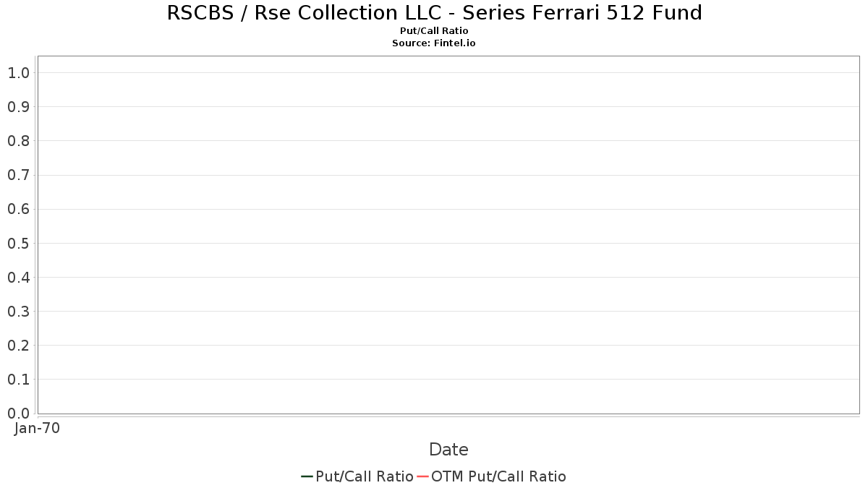Click the 0.1 y-axis value
This screenshot has width=868, height=488.
[18, 380]
